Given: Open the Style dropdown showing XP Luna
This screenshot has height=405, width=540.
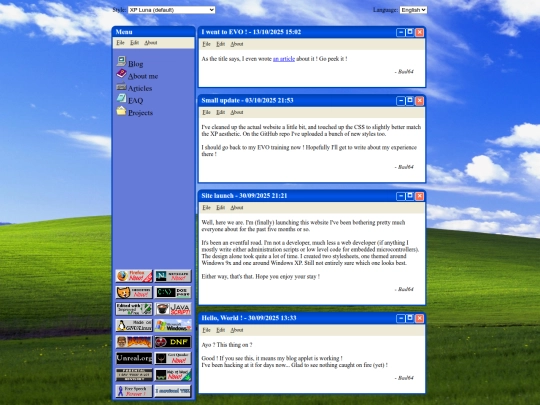Looking at the screenshot, I should point(172,10).
